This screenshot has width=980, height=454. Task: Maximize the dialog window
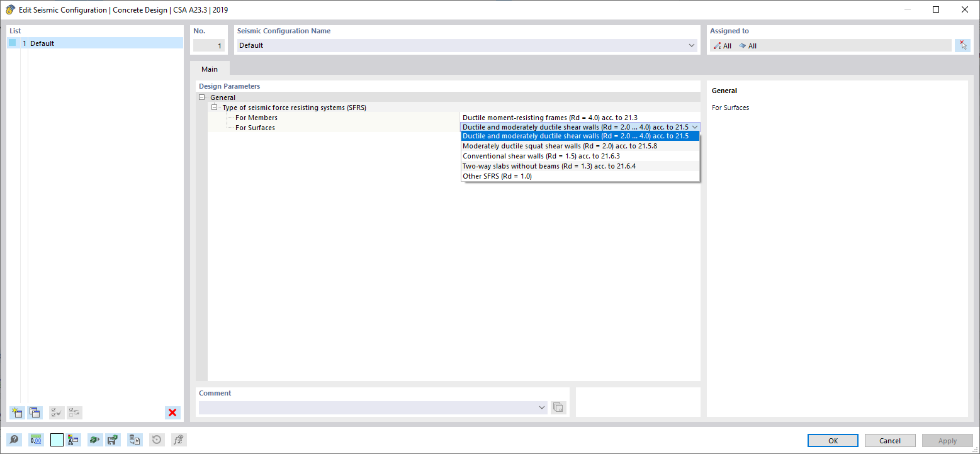click(936, 9)
